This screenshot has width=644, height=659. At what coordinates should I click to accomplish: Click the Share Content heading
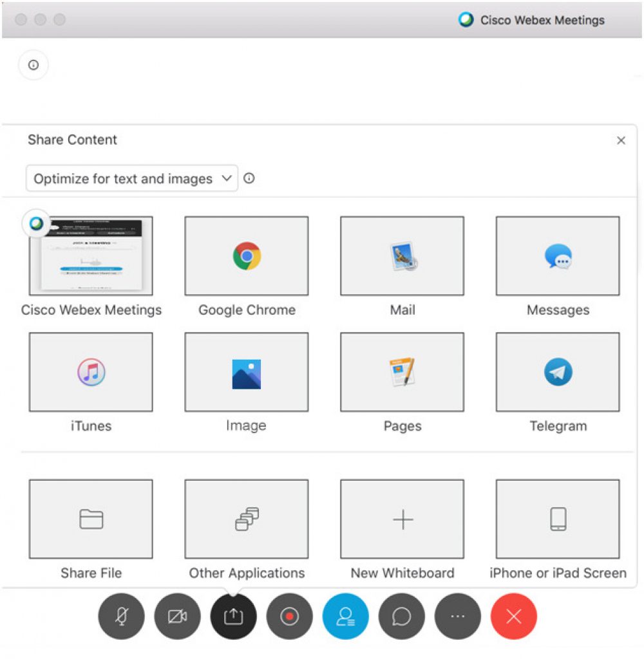click(72, 140)
